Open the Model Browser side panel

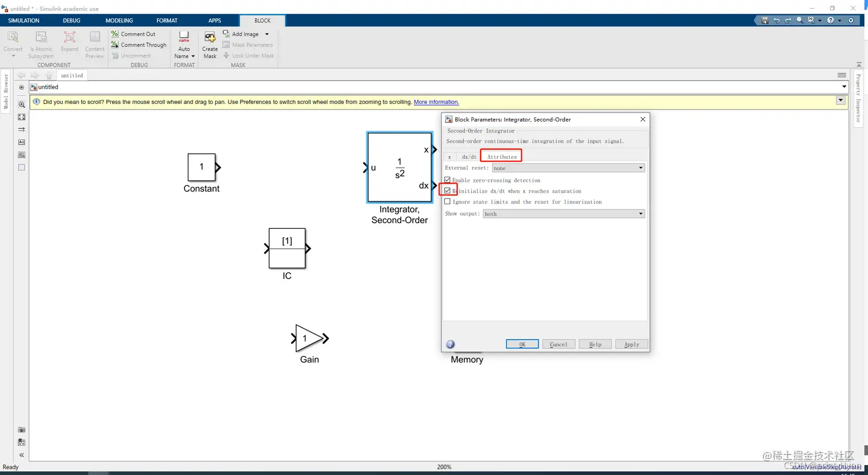coord(6,92)
